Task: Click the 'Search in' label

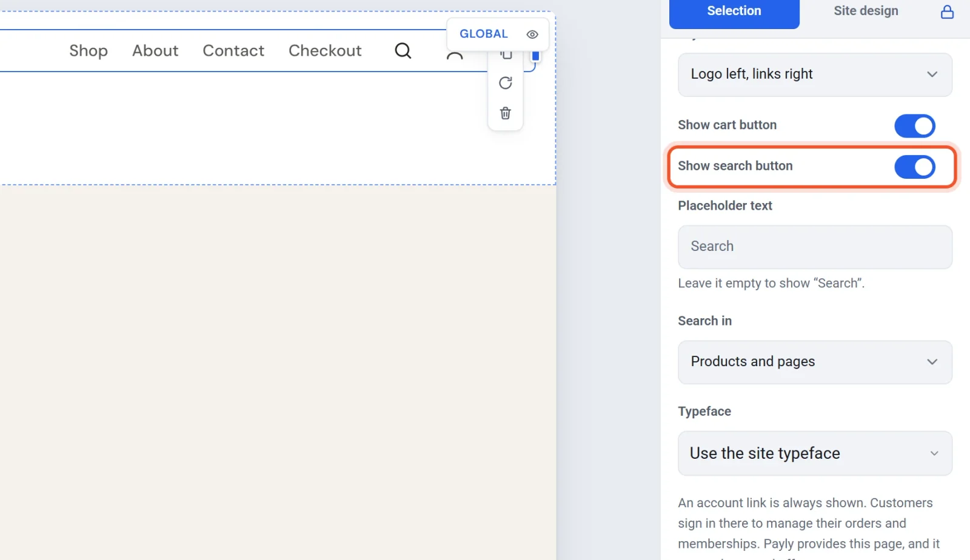Action: [x=704, y=321]
